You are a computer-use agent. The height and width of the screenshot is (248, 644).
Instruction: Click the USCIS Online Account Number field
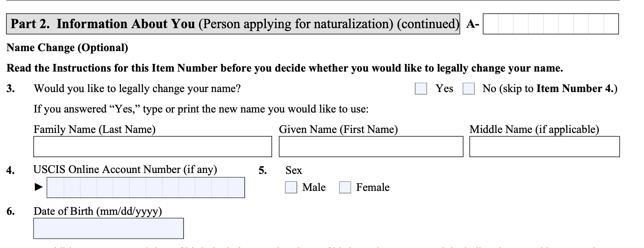[x=146, y=187]
